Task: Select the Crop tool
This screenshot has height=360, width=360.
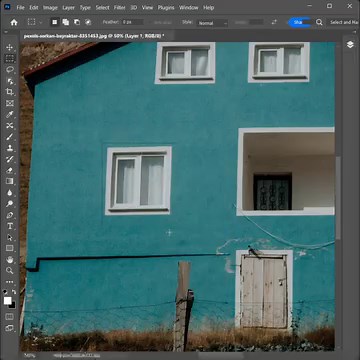Action: tap(10, 92)
